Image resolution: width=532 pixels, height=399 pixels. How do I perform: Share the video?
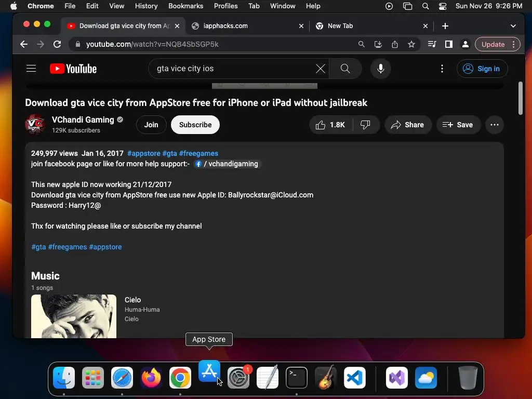coord(408,125)
